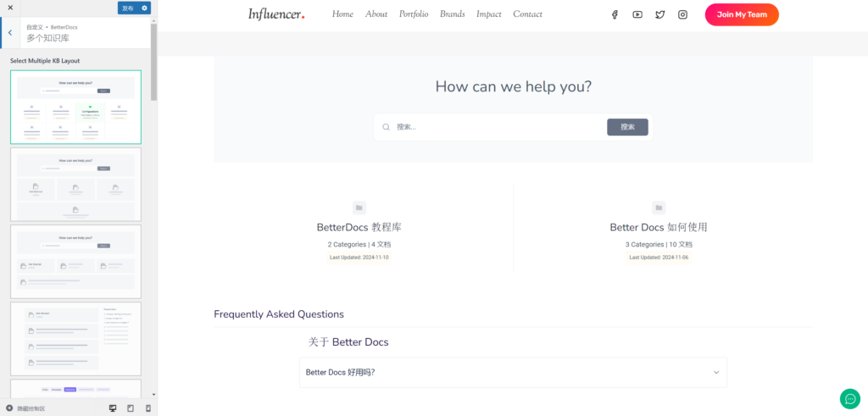The width and height of the screenshot is (868, 416).
Task: Click '3 Categories | 10 文档' text
Action: coord(659,245)
